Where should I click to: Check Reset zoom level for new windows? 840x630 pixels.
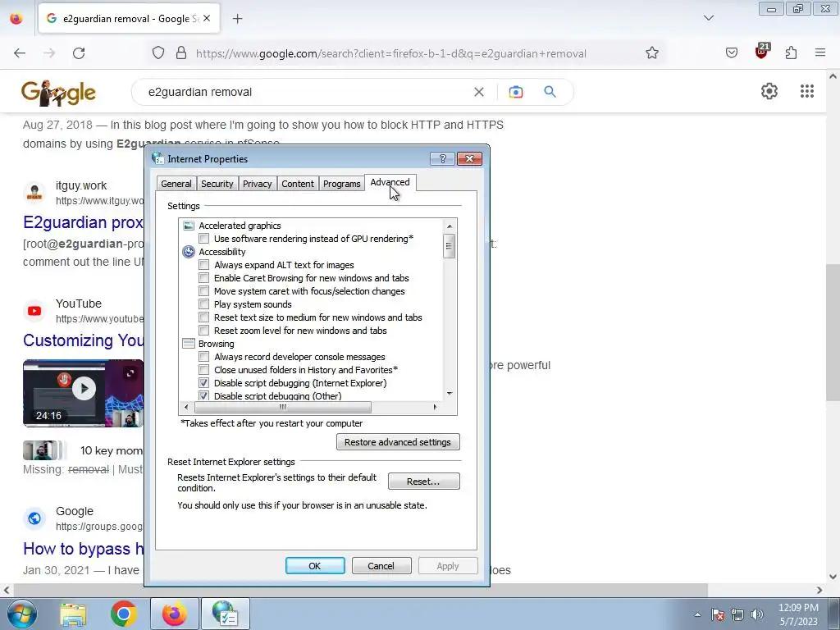(x=203, y=331)
